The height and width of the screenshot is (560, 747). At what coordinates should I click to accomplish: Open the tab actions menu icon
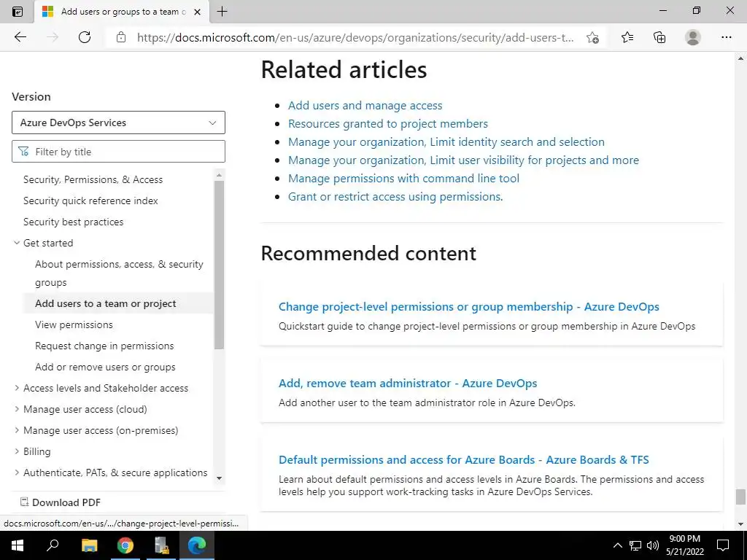pos(18,12)
